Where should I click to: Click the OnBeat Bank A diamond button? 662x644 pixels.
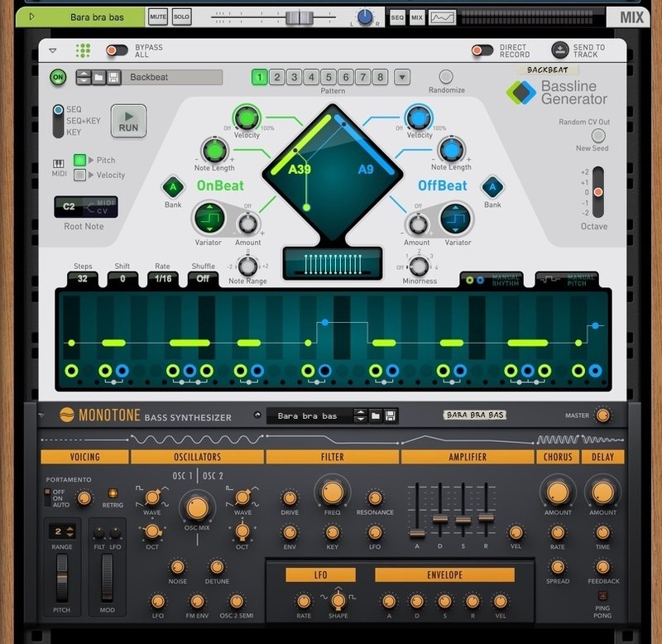pos(173,187)
